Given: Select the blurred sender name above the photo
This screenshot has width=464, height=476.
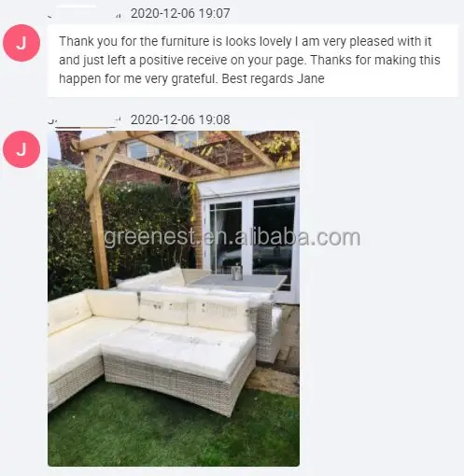Looking at the screenshot, I should 81,121.
